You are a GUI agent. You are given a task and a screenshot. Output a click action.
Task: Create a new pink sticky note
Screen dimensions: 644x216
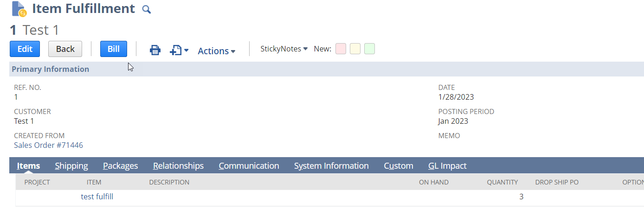pyautogui.click(x=341, y=49)
